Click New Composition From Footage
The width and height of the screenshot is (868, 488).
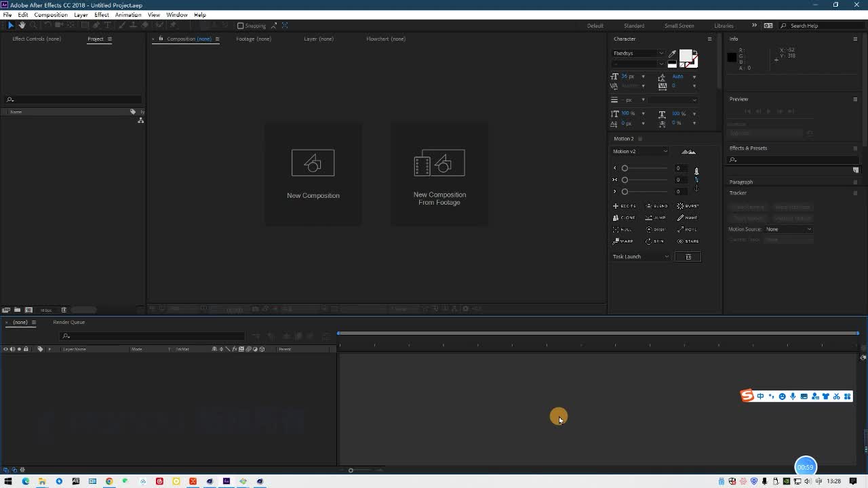click(439, 174)
